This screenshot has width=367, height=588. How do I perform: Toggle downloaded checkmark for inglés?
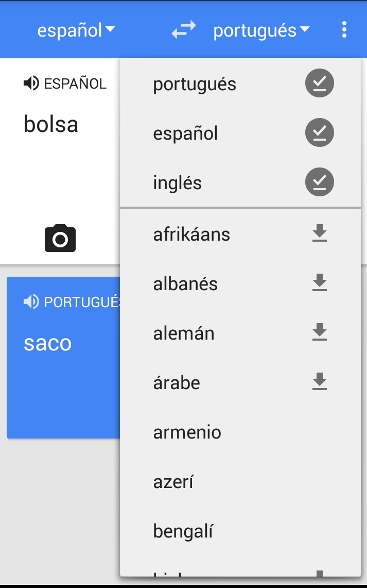pyautogui.click(x=320, y=182)
